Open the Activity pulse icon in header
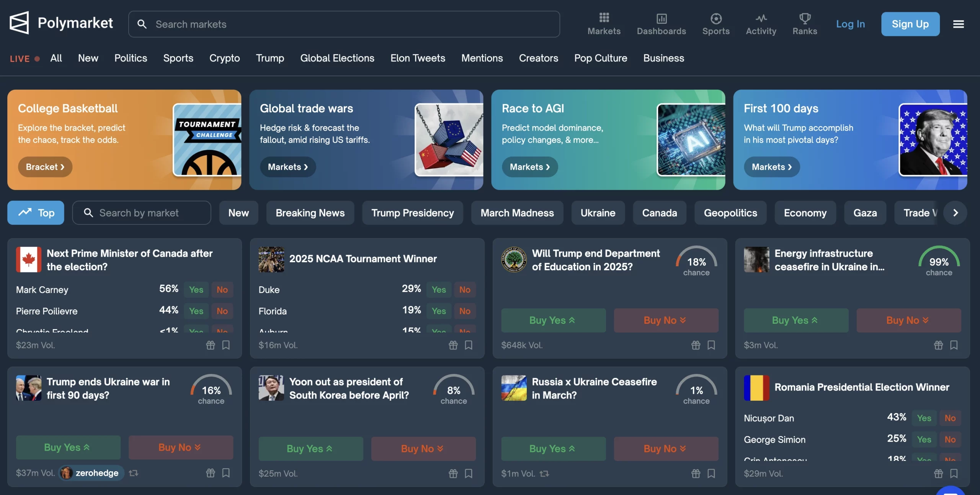 [x=761, y=18]
